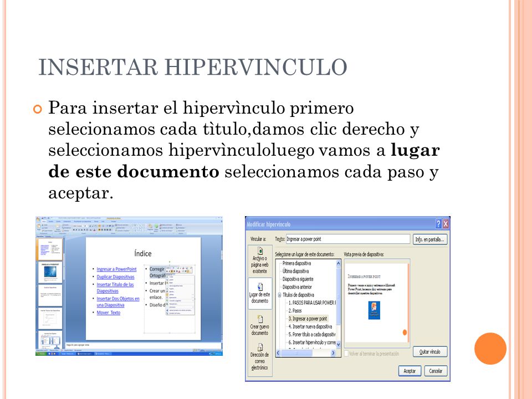Select the Índice slide thumbnail in PowerPoint
The height and width of the screenshot is (399, 532).
50,249
